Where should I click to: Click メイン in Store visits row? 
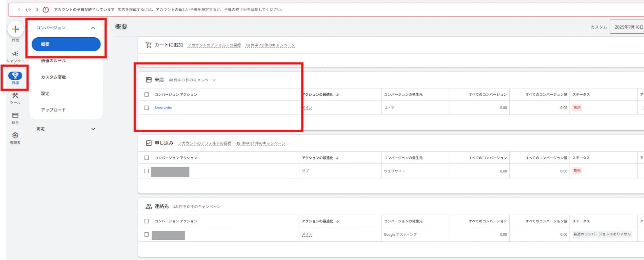(x=307, y=108)
